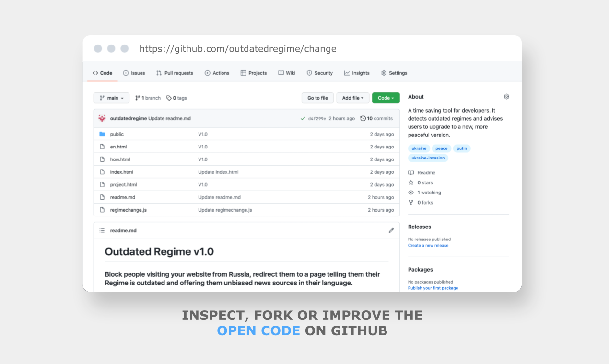View the 0 tags link
The height and width of the screenshot is (364, 609).
pos(176,98)
